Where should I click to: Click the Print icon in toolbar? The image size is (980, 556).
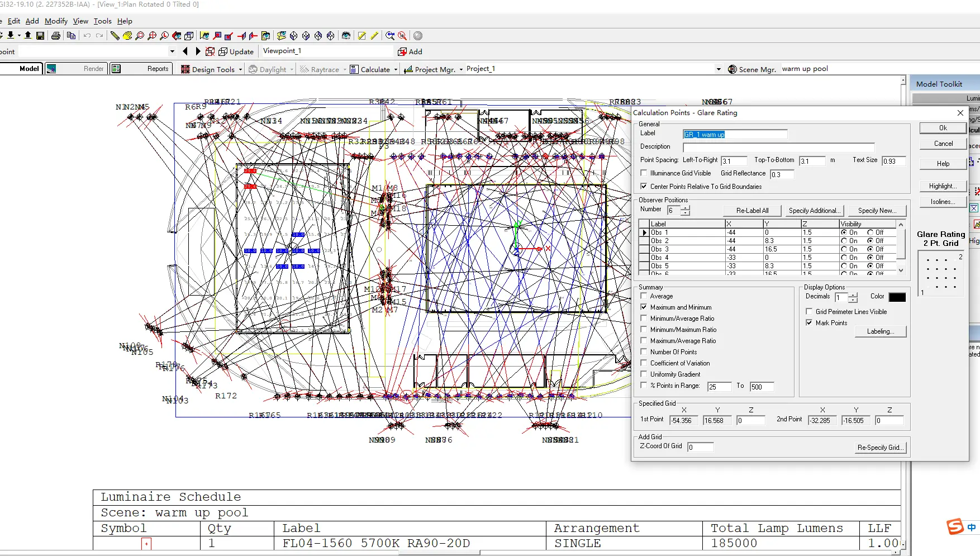click(x=56, y=36)
